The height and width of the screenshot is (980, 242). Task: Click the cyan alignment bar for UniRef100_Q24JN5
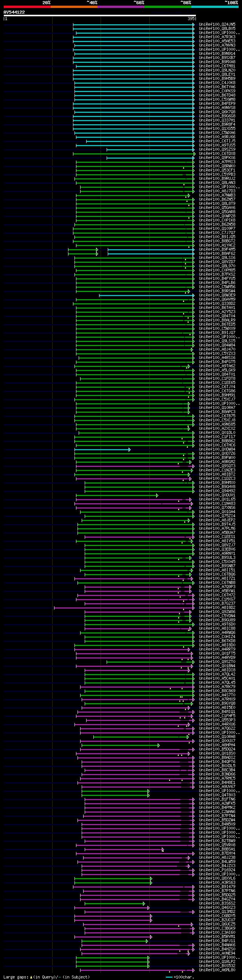134,24
